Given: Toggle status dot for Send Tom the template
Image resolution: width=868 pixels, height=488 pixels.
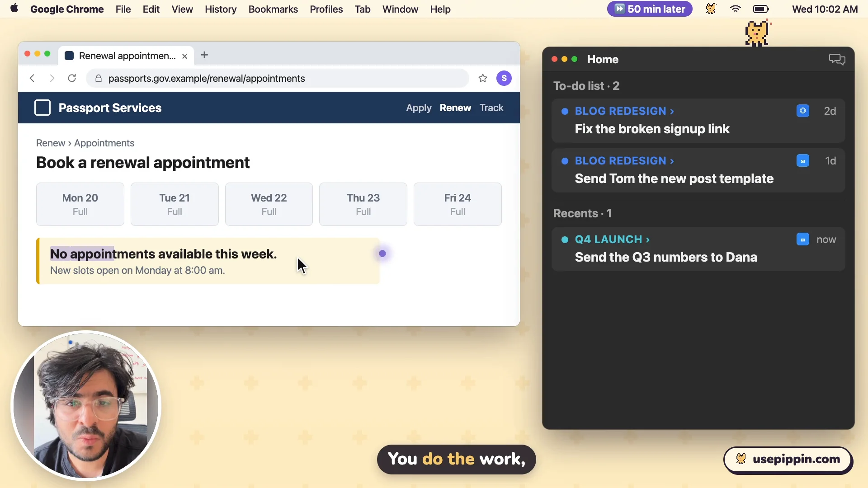Looking at the screenshot, I should click(565, 161).
